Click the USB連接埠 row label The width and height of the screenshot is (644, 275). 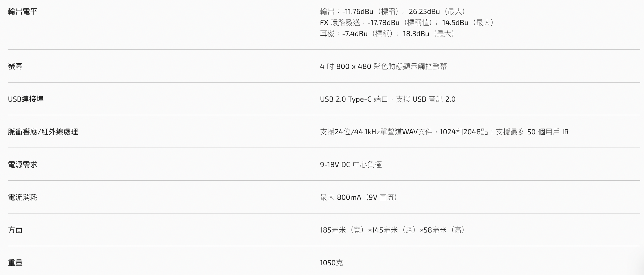click(x=26, y=99)
